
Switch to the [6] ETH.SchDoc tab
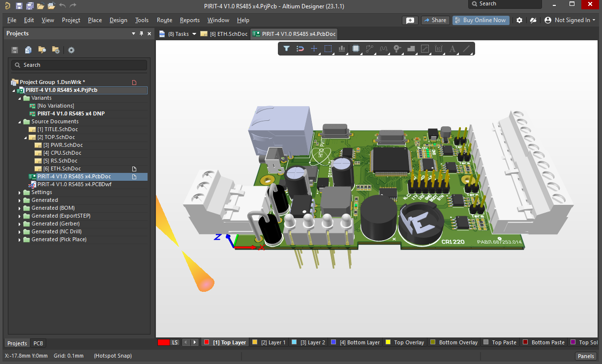[224, 34]
